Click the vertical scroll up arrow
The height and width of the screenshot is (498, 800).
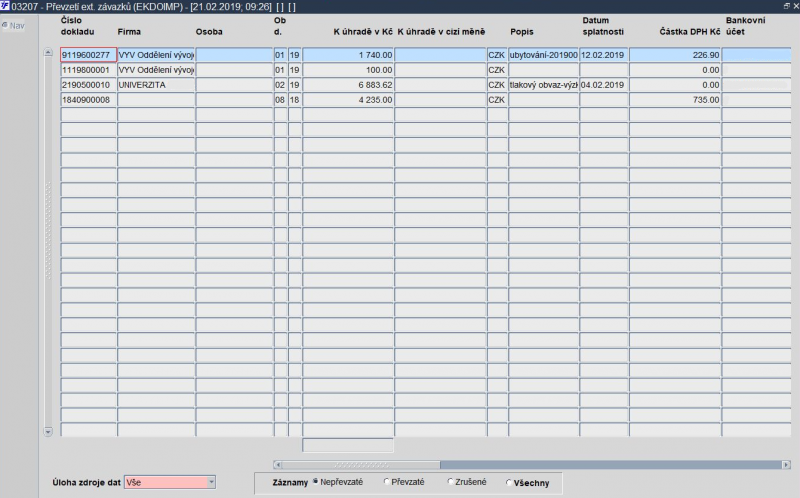click(48, 53)
